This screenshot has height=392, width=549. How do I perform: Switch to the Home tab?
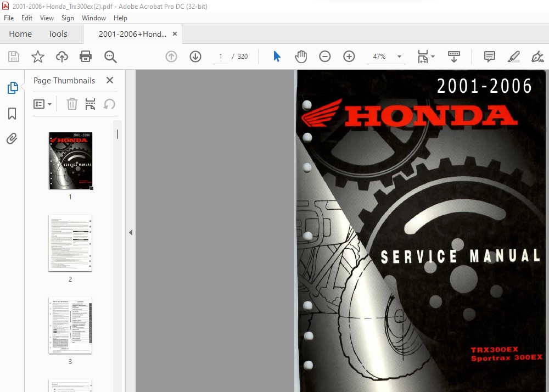point(20,34)
